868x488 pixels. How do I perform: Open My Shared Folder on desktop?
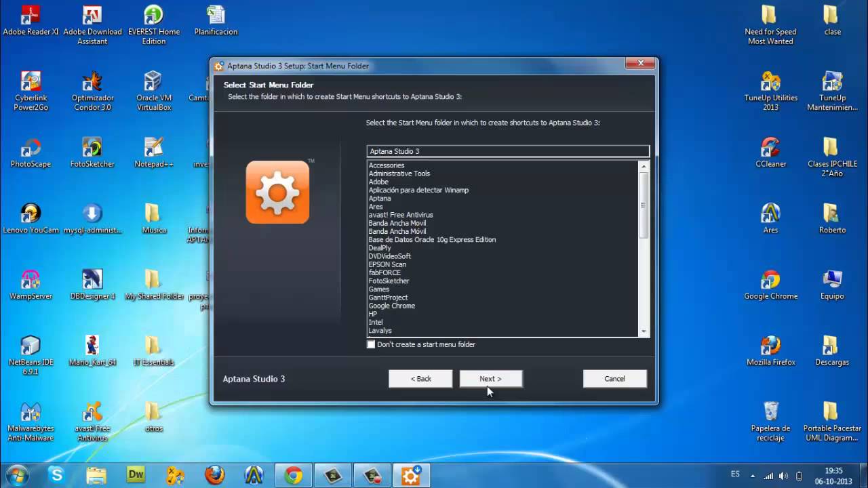[x=154, y=285]
